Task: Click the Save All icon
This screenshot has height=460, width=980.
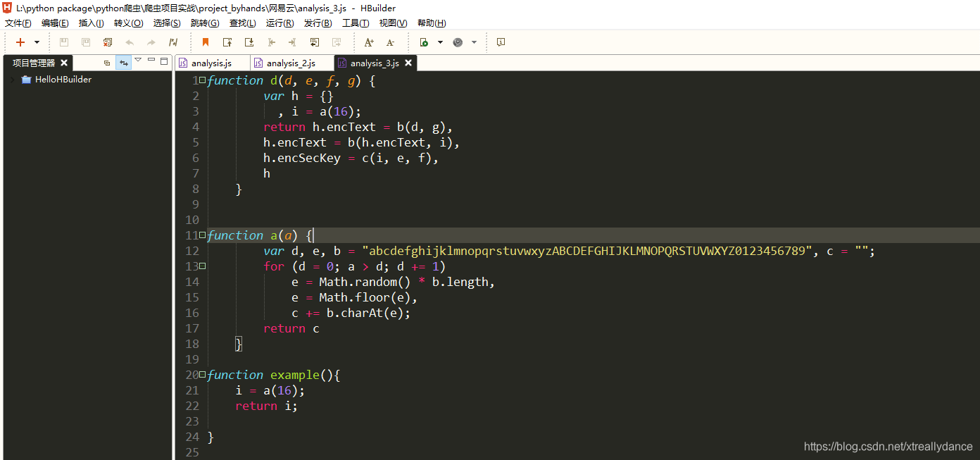Action: pyautogui.click(x=86, y=42)
